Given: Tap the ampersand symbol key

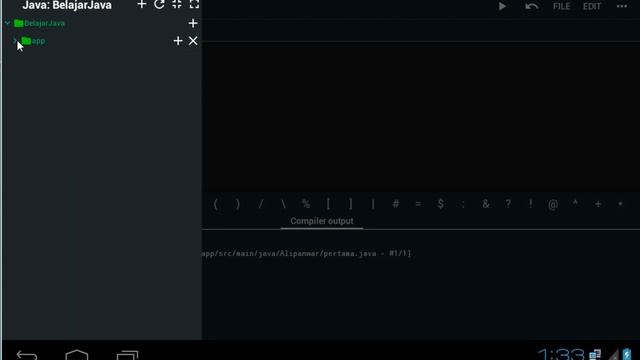Looking at the screenshot, I should pos(486,204).
